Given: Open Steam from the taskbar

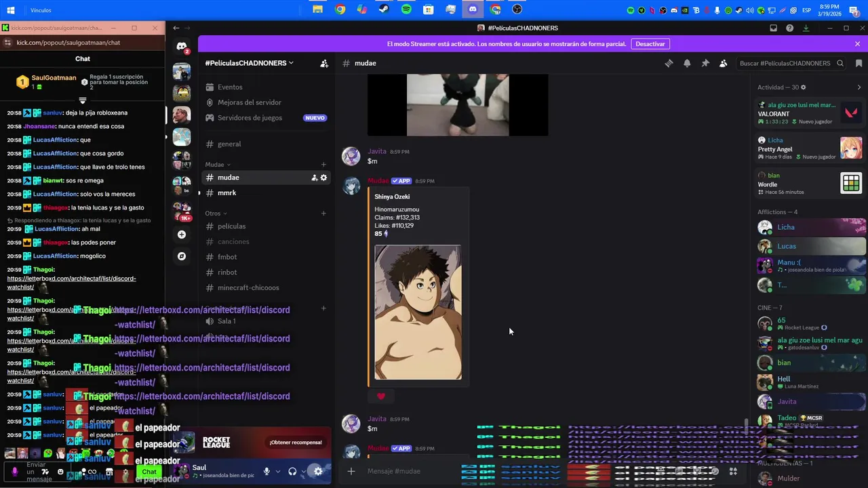Looking at the screenshot, I should pos(384,9).
